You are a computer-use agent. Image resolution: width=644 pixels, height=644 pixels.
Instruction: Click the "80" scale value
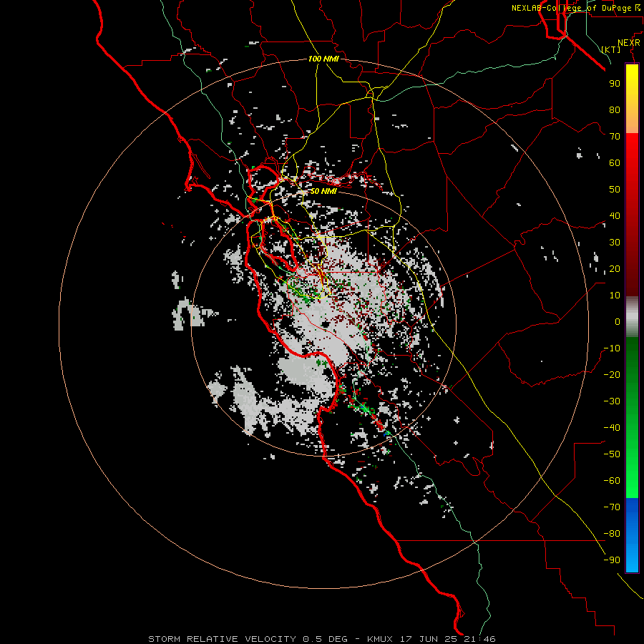[x=615, y=109]
